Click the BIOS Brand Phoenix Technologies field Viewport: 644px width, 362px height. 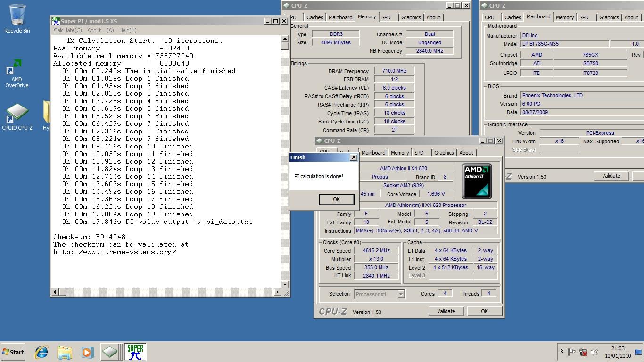[x=582, y=95]
